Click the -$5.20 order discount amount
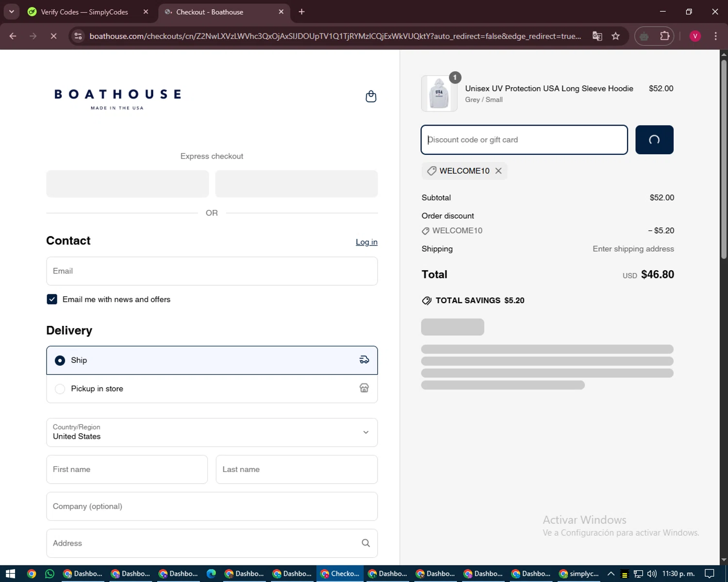 (661, 230)
